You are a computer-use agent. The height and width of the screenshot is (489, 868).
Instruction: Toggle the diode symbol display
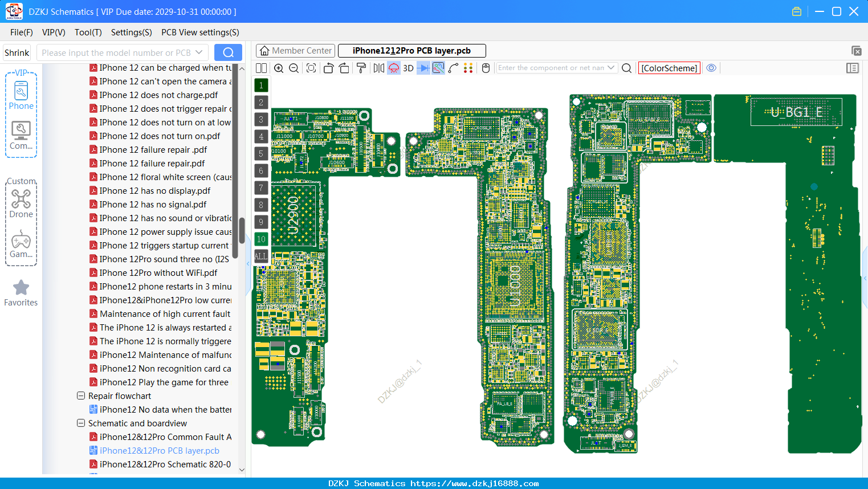(423, 68)
